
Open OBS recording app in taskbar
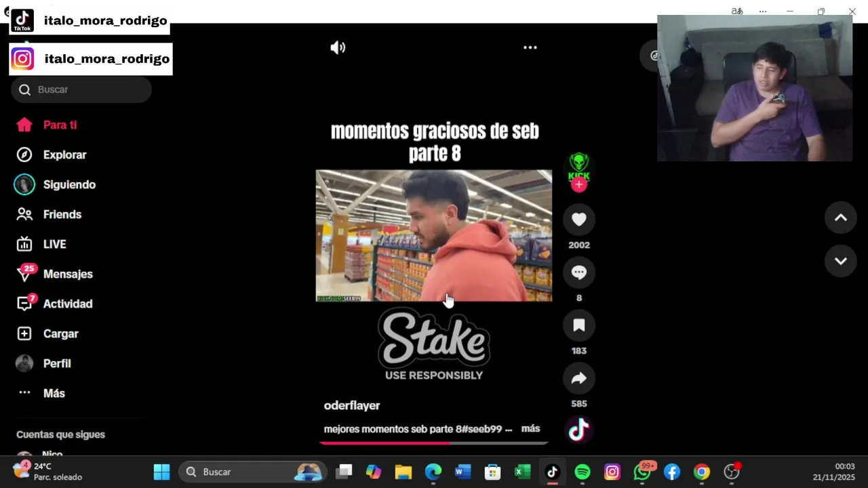click(x=732, y=472)
